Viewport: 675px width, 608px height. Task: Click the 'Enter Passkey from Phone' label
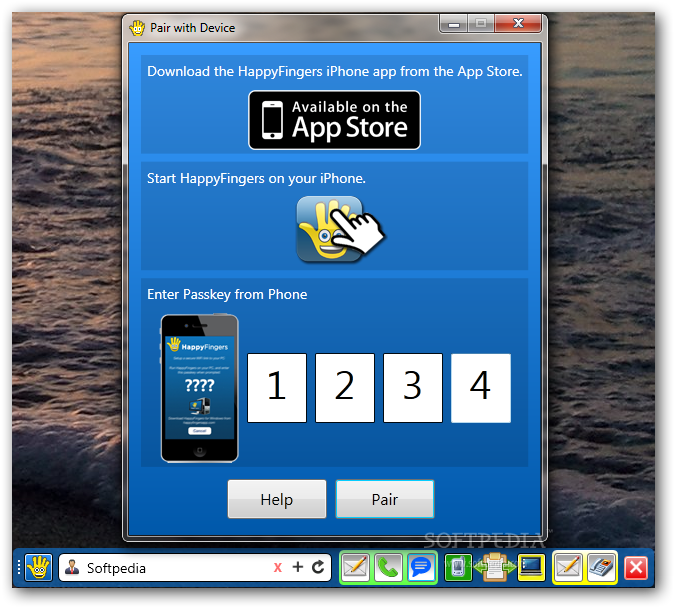(x=227, y=295)
